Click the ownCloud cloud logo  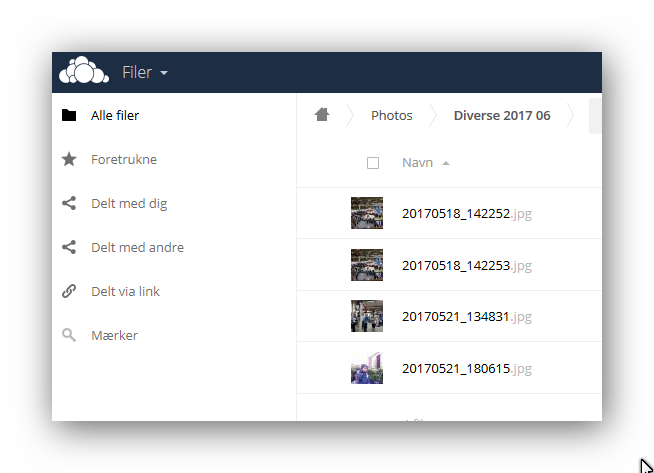click(84, 70)
